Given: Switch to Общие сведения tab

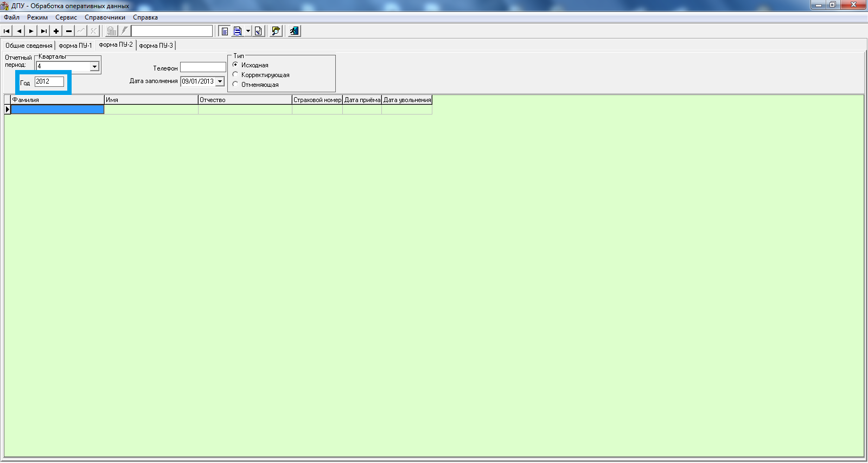Looking at the screenshot, I should (x=29, y=46).
